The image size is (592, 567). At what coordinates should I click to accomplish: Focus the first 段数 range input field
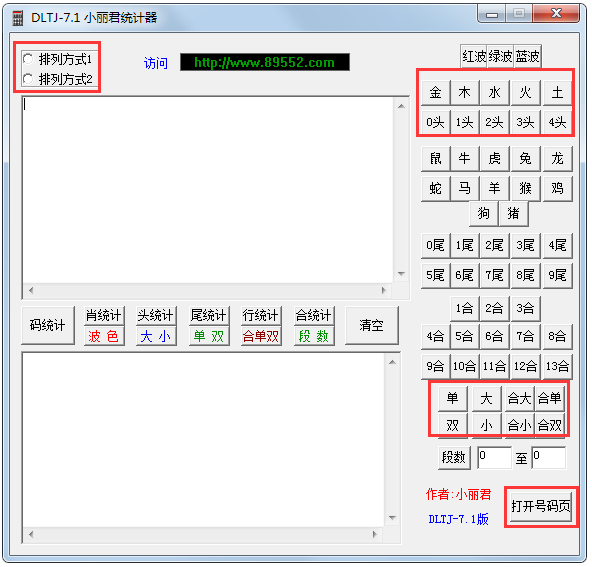click(x=495, y=458)
